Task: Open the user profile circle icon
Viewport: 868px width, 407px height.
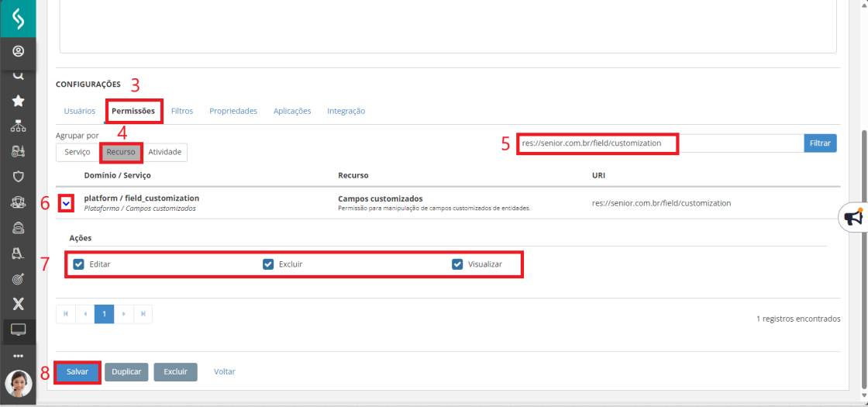Action: pos(19,52)
